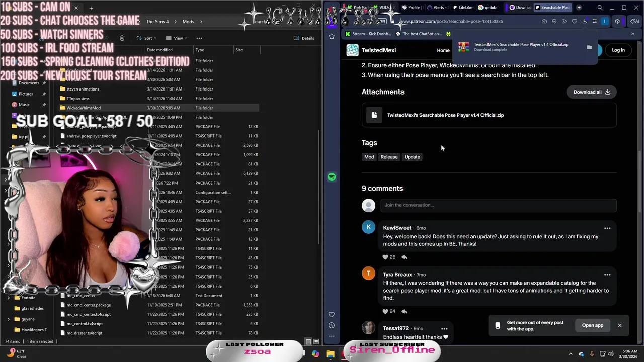Viewport: 644px width, 362px height.
Task: Open Documents in the navigation pane
Action: (29, 83)
